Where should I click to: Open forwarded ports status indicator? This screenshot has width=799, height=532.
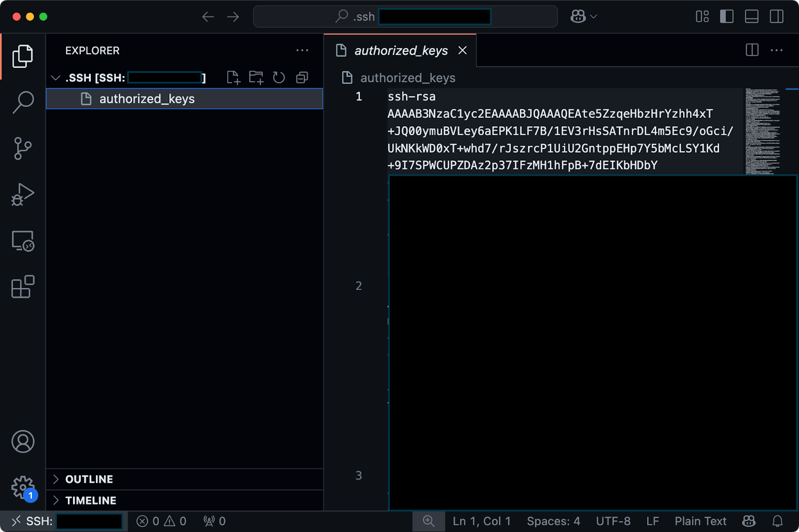click(215, 521)
